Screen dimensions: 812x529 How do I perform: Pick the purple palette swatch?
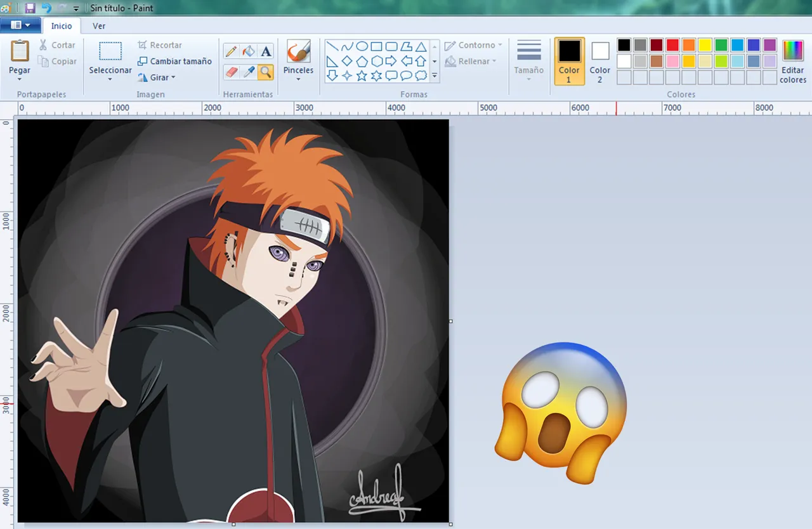pyautogui.click(x=769, y=45)
